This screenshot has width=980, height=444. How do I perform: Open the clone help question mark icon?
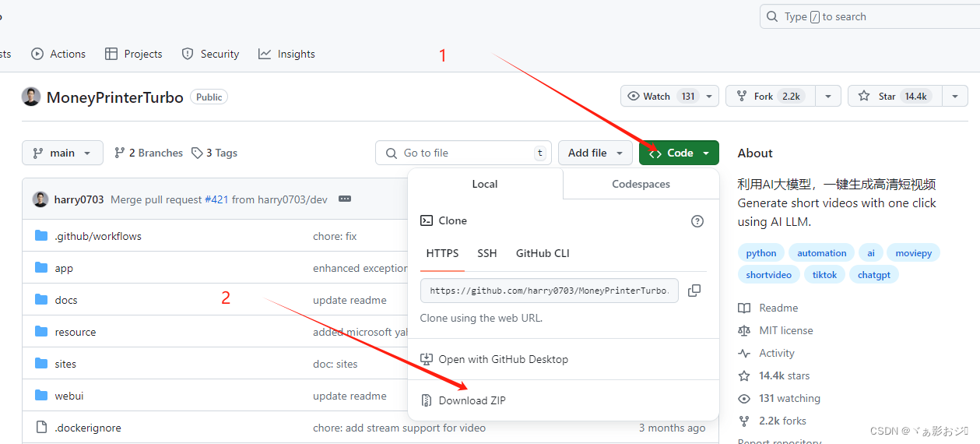click(x=697, y=221)
